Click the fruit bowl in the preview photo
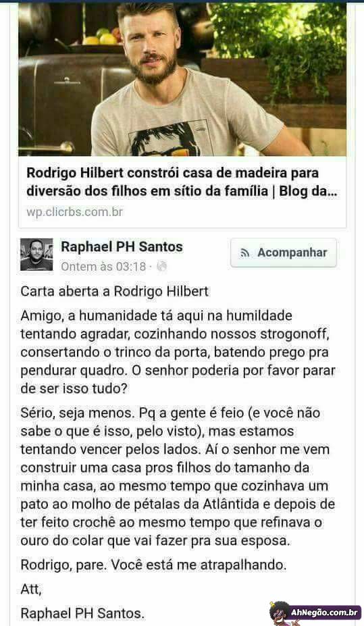 pyautogui.click(x=102, y=38)
